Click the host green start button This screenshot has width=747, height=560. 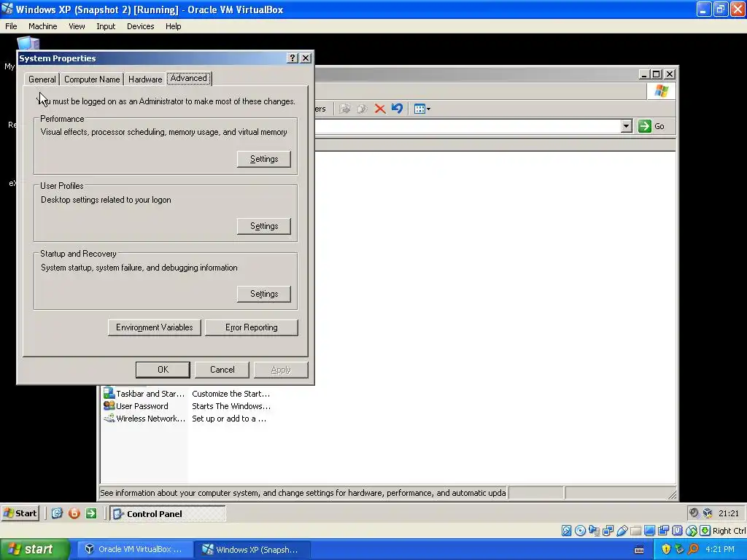click(x=35, y=550)
